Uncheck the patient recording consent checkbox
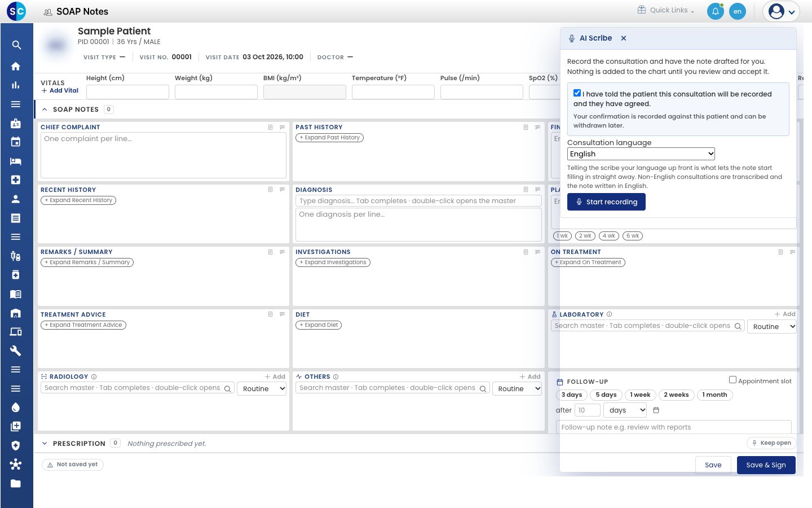This screenshot has height=508, width=812. [x=577, y=93]
